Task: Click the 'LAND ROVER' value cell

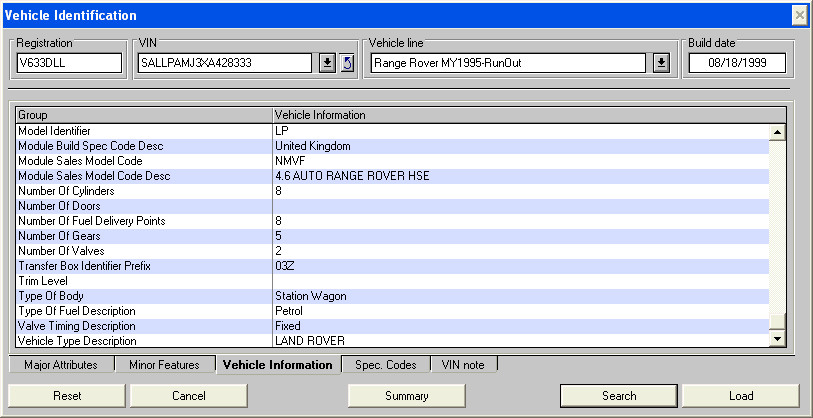Action: click(521, 341)
